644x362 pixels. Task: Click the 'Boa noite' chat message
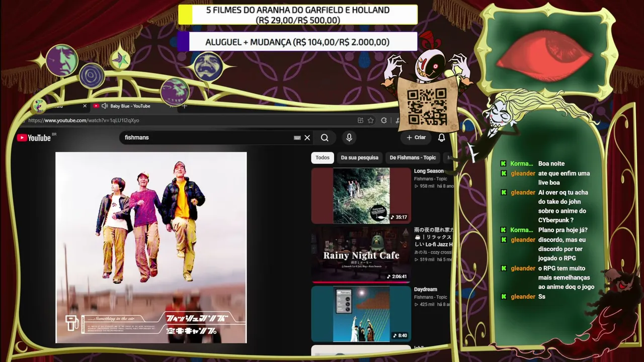(551, 164)
